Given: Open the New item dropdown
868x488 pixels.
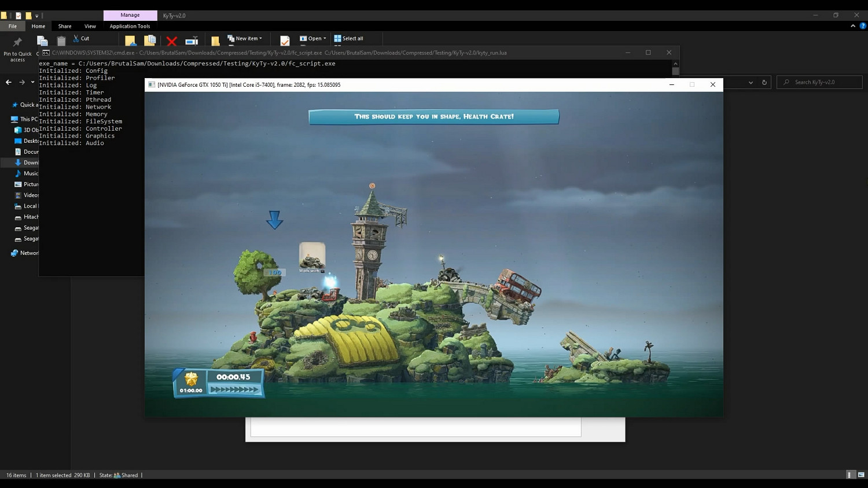Looking at the screenshot, I should click(x=245, y=38).
